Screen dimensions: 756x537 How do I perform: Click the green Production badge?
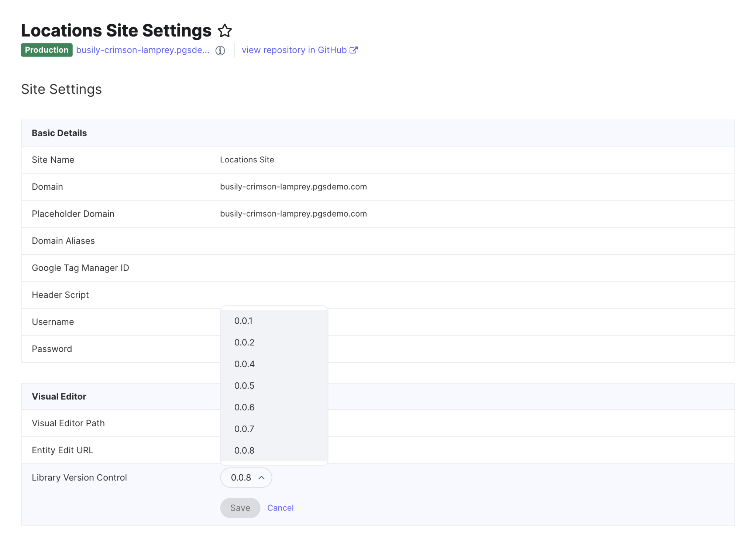click(x=47, y=50)
